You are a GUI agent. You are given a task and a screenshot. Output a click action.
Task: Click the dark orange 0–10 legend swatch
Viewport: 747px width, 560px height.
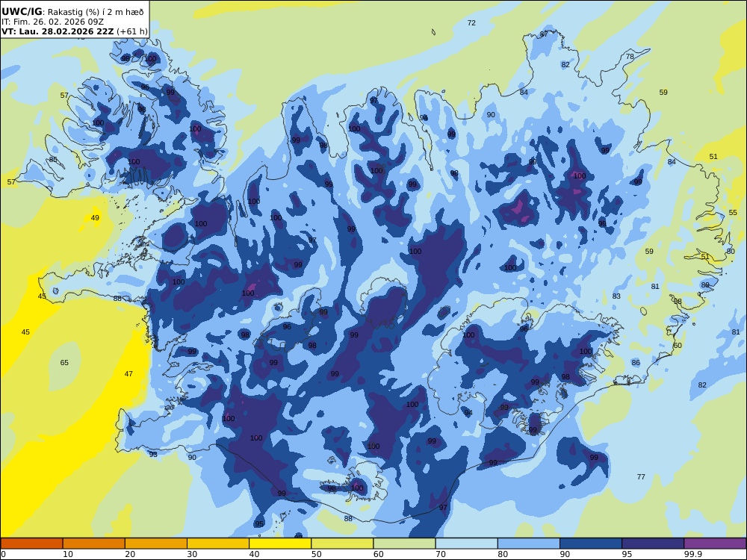(31, 544)
